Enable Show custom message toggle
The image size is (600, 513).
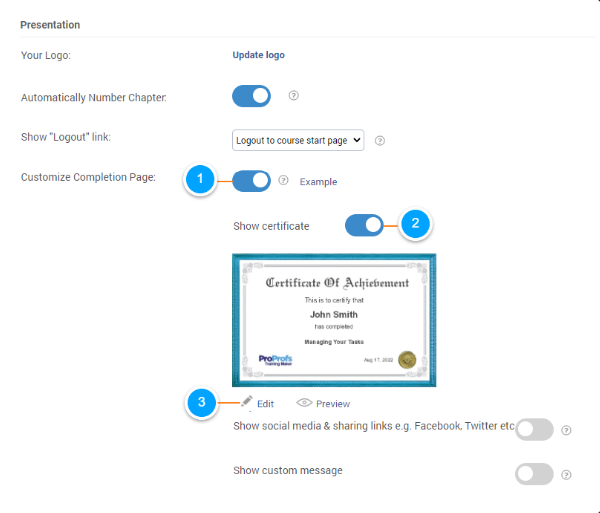[x=534, y=474]
